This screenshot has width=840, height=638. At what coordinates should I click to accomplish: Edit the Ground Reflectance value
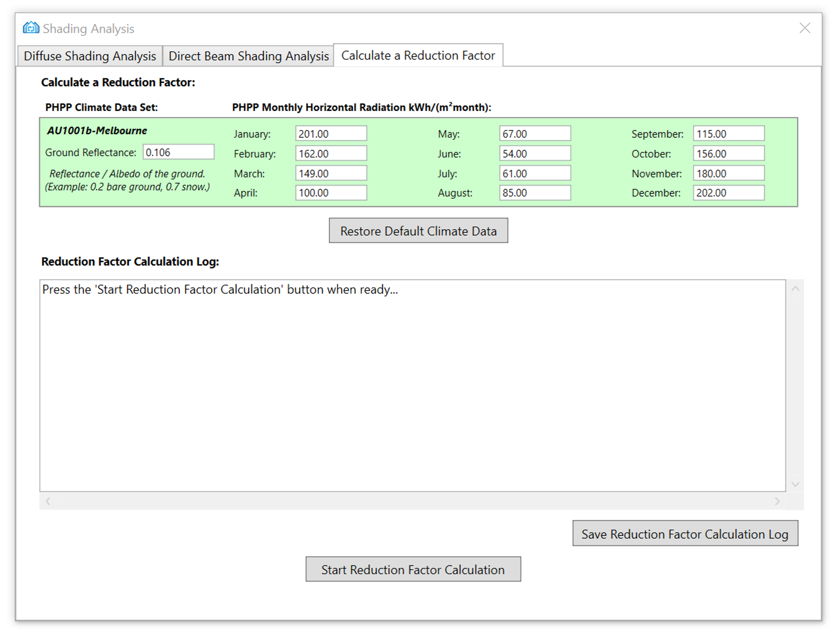[178, 152]
